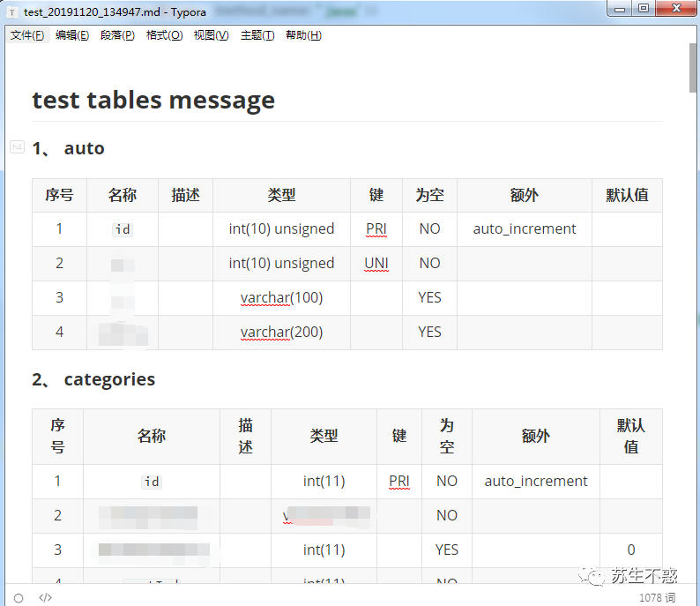Click the PRI cell in auto table
Screen dimensions: 700x606
point(376,229)
